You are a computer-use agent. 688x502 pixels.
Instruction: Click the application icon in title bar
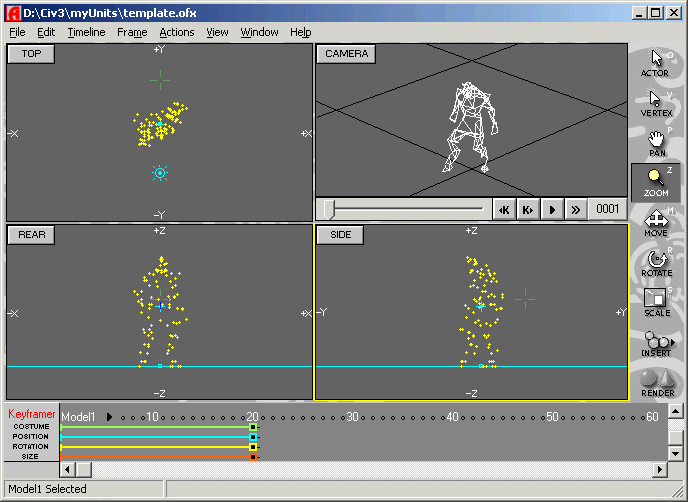tap(14, 13)
